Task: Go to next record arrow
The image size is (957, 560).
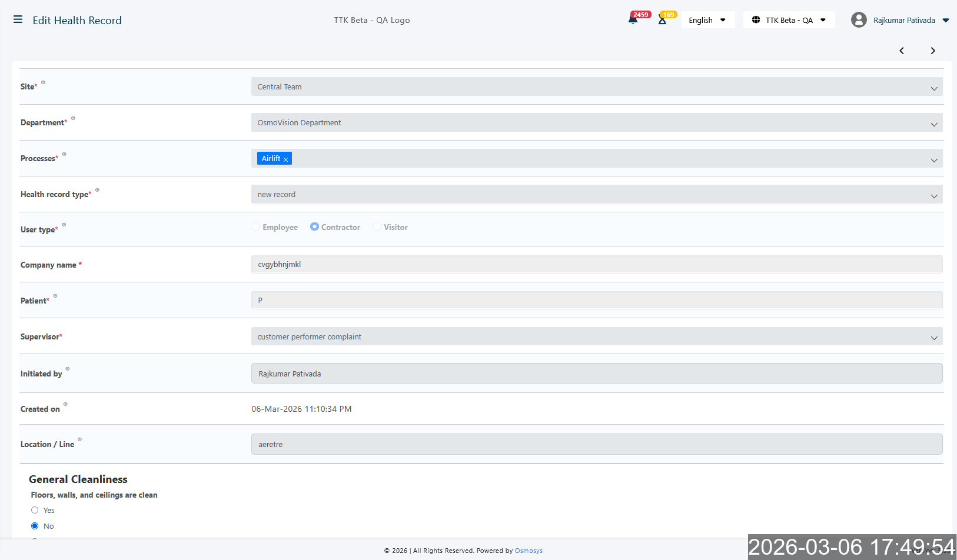Action: click(x=933, y=51)
